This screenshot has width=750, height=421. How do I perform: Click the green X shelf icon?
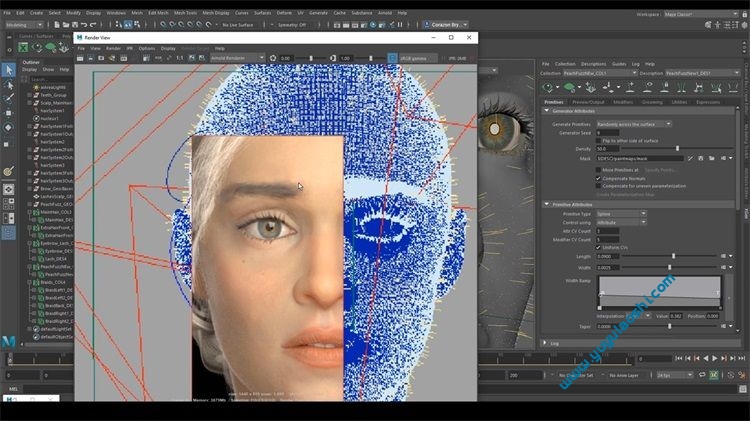(23, 47)
